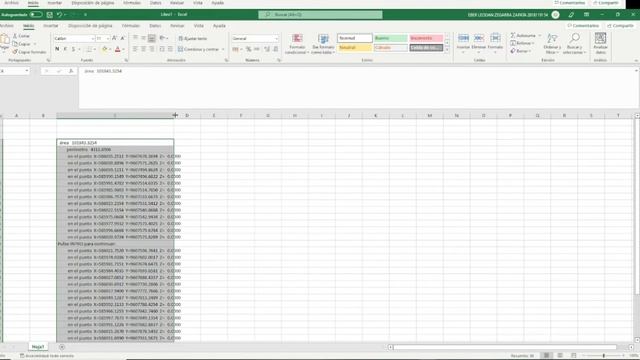Image resolution: width=640 pixels, height=360 pixels.
Task: Click the user account avatar
Action: pos(556,15)
